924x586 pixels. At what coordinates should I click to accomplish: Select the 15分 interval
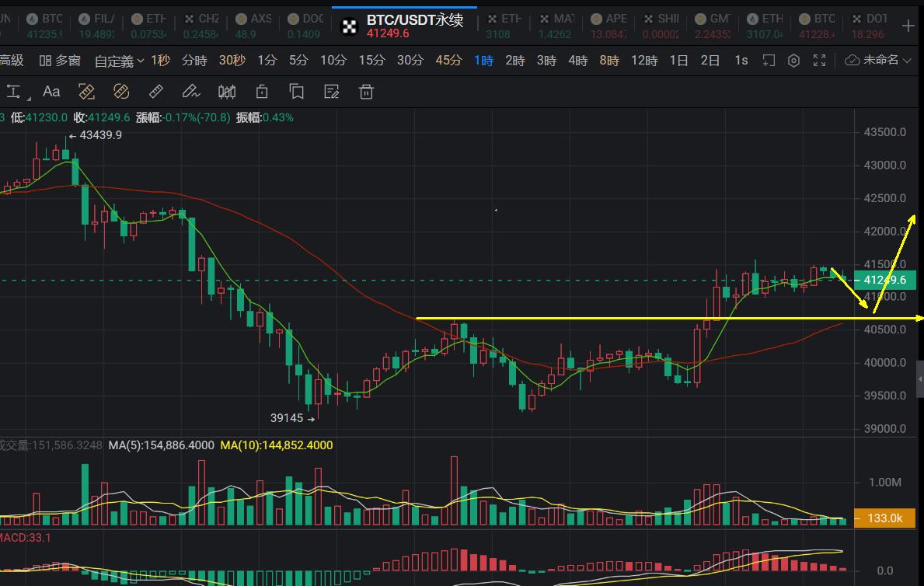pyautogui.click(x=371, y=61)
